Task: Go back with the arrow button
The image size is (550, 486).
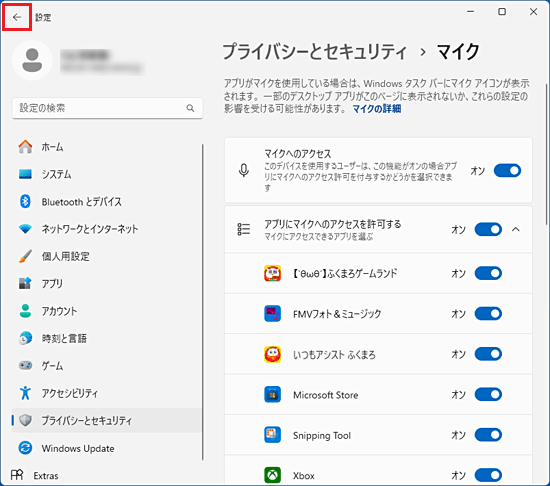Action: click(17, 17)
